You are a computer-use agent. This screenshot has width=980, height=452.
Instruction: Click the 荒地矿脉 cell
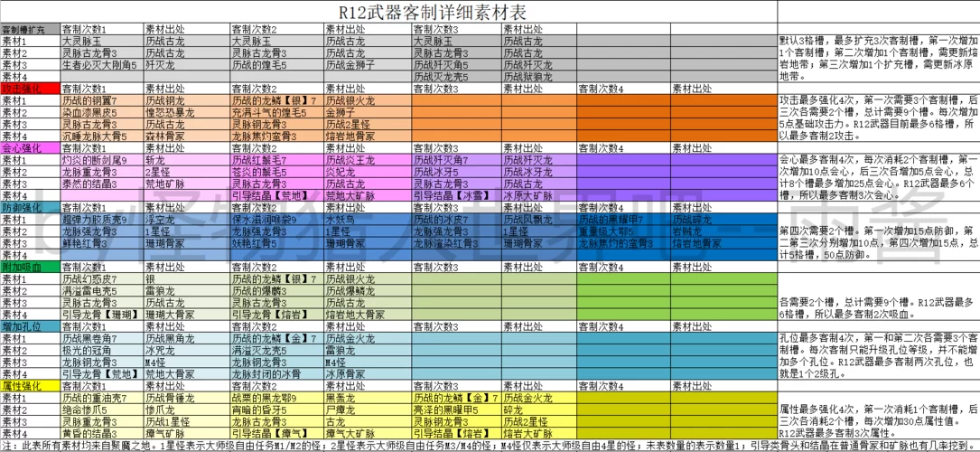tap(186, 184)
